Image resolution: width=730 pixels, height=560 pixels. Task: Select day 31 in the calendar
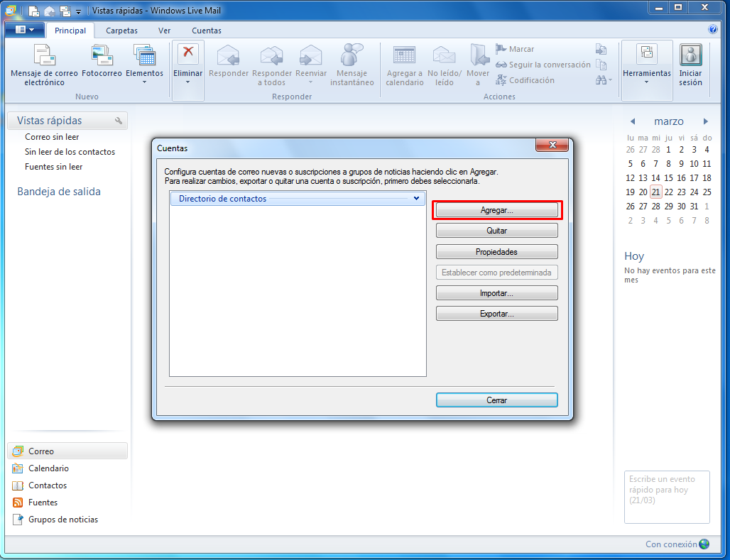pos(694,207)
